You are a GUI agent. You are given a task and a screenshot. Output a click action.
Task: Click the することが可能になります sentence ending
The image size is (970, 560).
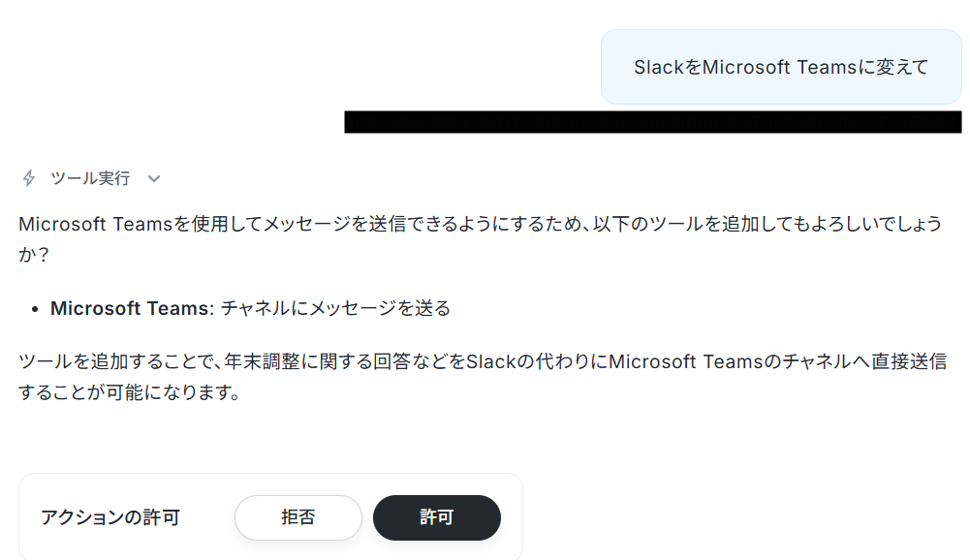[129, 392]
